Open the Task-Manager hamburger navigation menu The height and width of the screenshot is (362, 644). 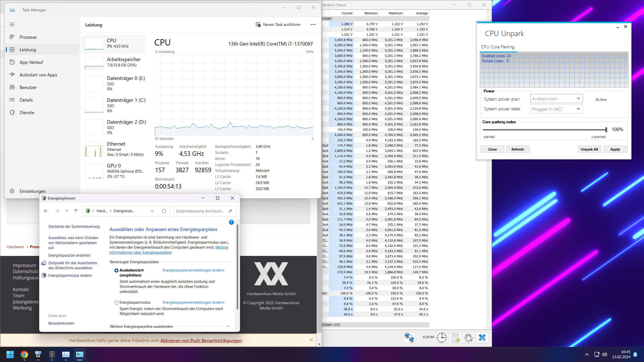tap(12, 24)
